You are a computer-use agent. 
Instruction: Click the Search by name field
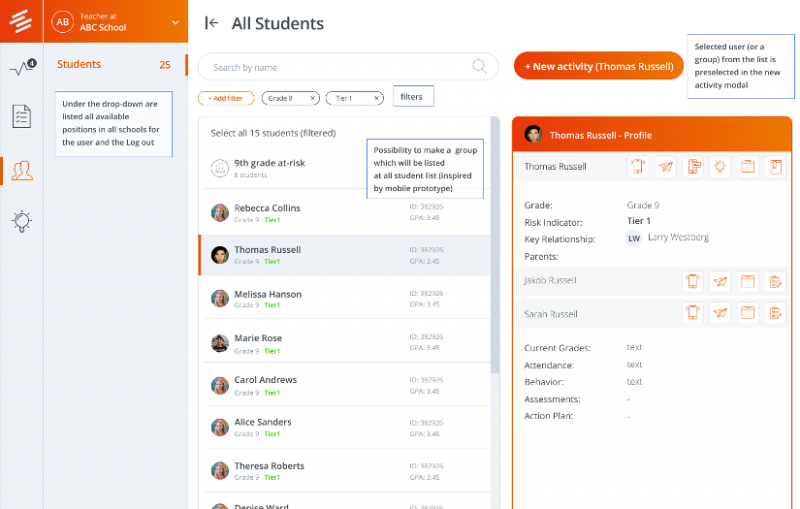pos(348,67)
